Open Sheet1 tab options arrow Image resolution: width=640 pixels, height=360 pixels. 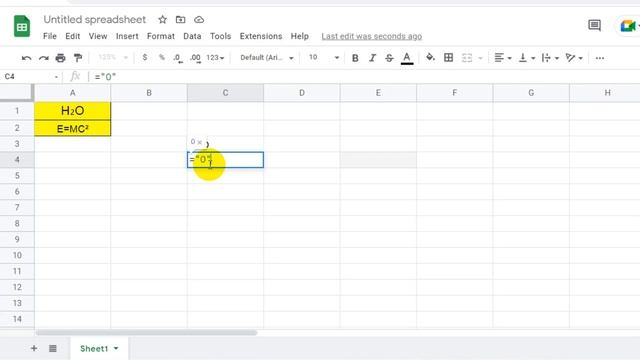(x=116, y=348)
